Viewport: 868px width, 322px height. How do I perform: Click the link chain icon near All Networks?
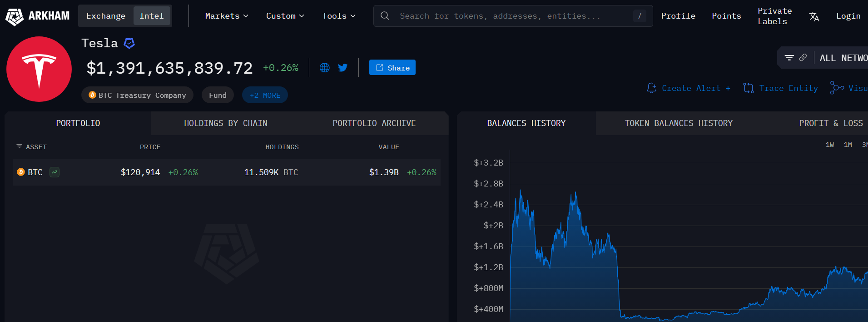803,58
